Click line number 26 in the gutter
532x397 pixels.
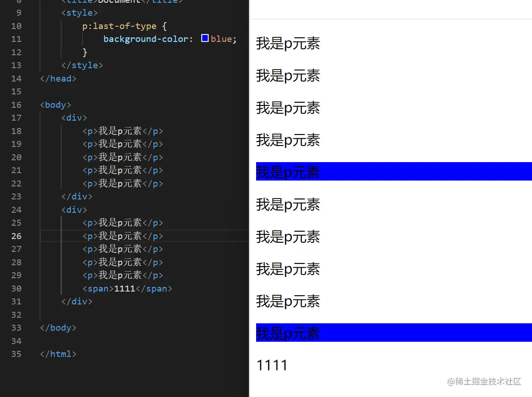pos(16,236)
